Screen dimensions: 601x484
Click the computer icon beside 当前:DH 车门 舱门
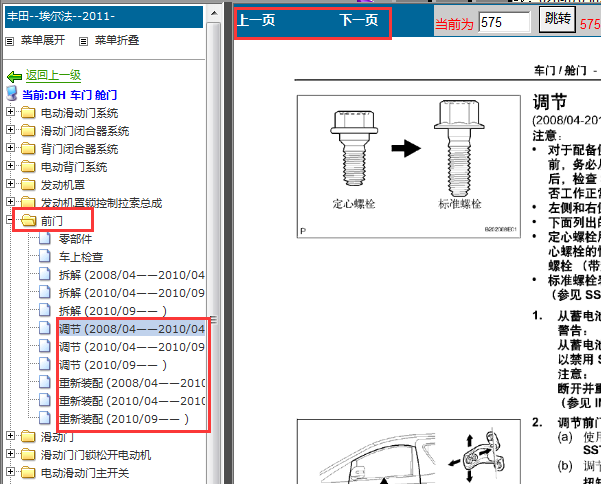click(x=12, y=94)
